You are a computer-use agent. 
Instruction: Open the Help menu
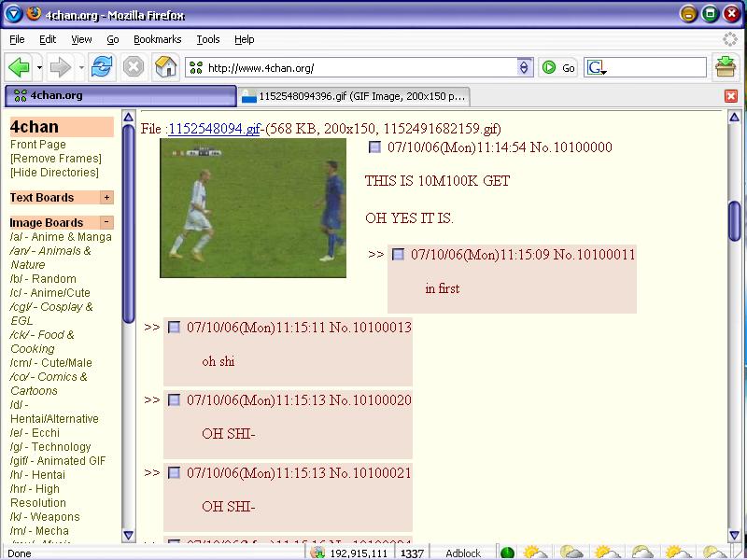245,39
